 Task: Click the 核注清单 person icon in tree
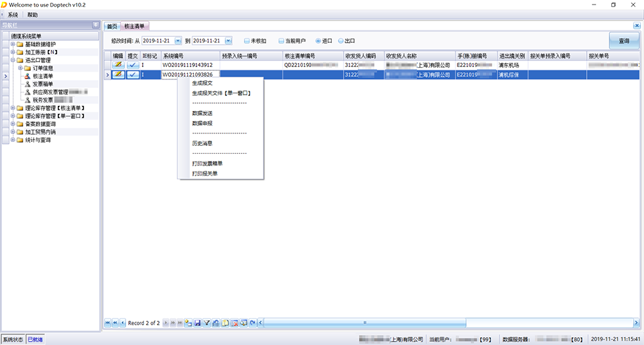pos(28,76)
